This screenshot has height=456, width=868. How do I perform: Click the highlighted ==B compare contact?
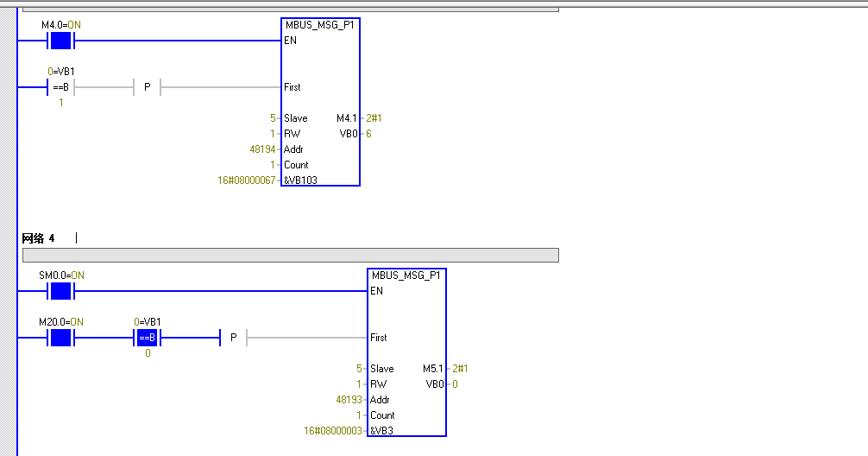click(x=148, y=338)
